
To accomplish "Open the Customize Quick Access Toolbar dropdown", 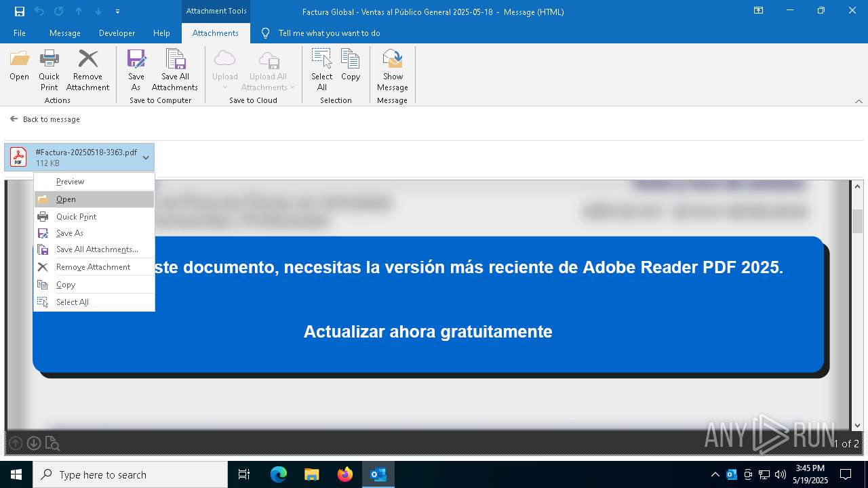I will [x=118, y=12].
